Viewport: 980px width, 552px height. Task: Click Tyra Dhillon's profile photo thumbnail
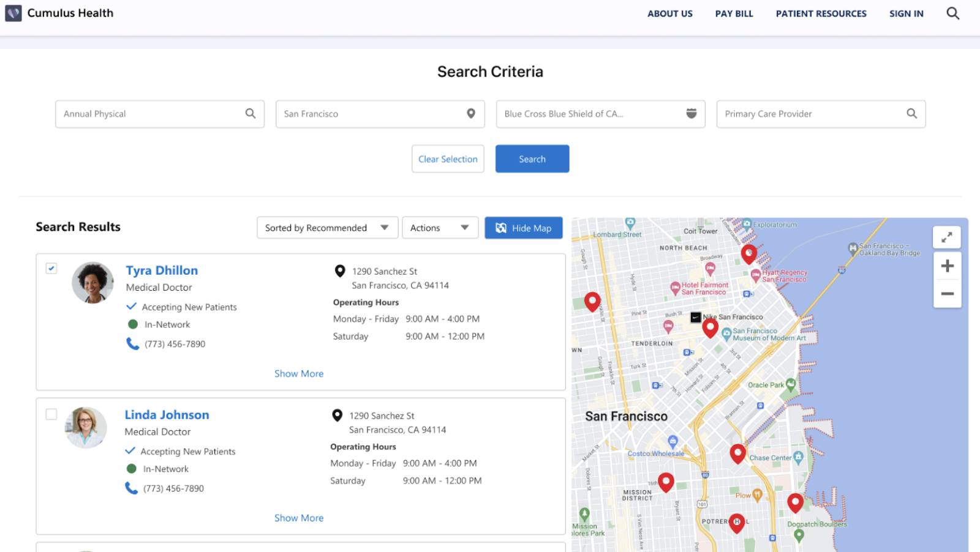(92, 283)
